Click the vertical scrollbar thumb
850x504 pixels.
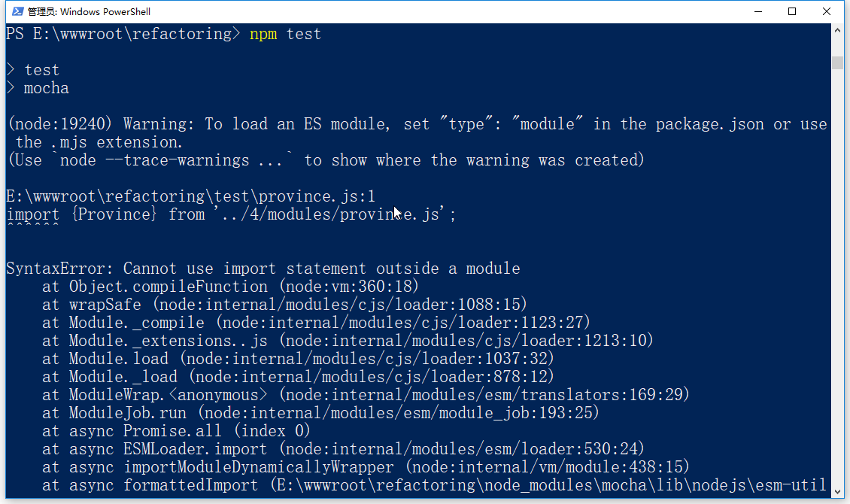coord(837,62)
